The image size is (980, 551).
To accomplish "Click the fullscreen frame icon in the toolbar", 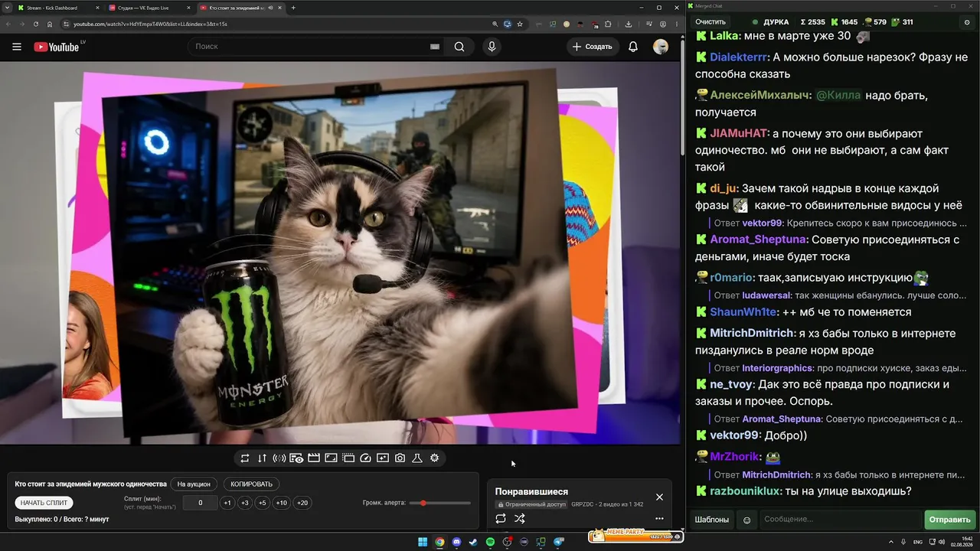I will 331,458.
